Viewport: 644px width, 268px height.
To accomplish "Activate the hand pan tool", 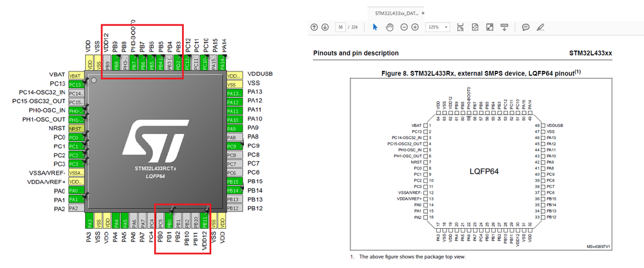I will click(390, 27).
